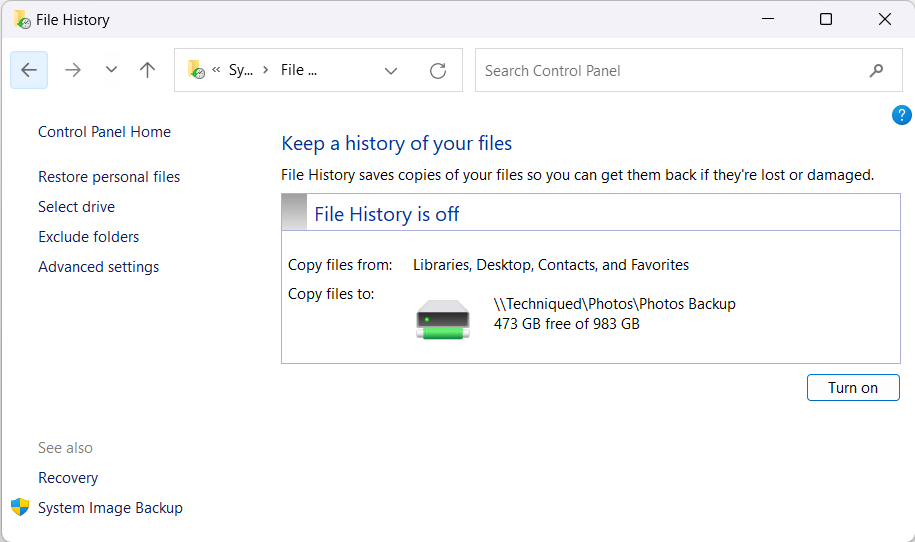
Task: Expand the address bar history dropdown
Action: click(x=391, y=71)
